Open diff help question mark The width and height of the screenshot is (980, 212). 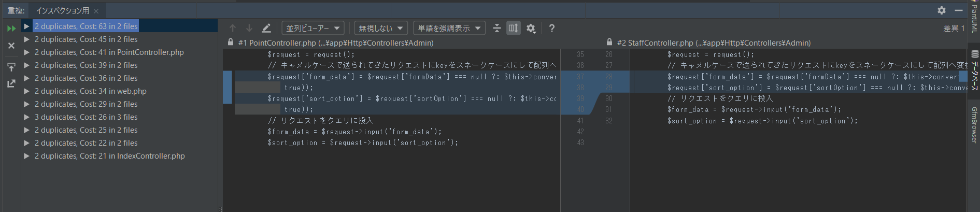(552, 29)
